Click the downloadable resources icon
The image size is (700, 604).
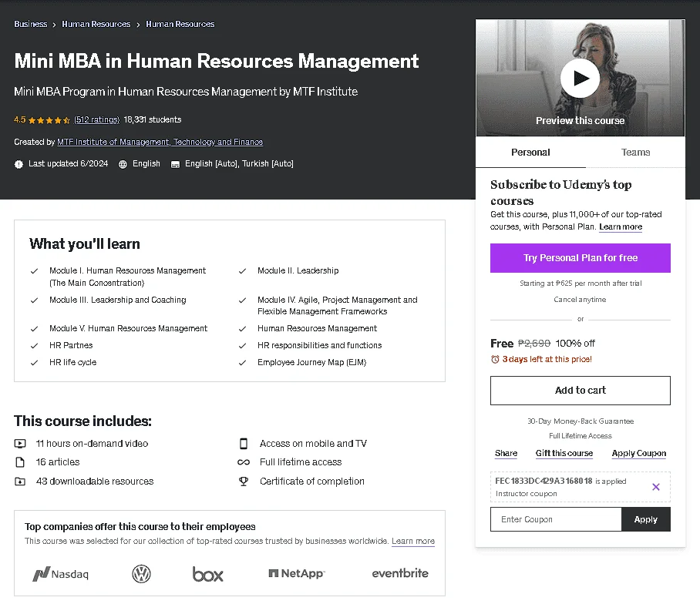click(x=20, y=482)
